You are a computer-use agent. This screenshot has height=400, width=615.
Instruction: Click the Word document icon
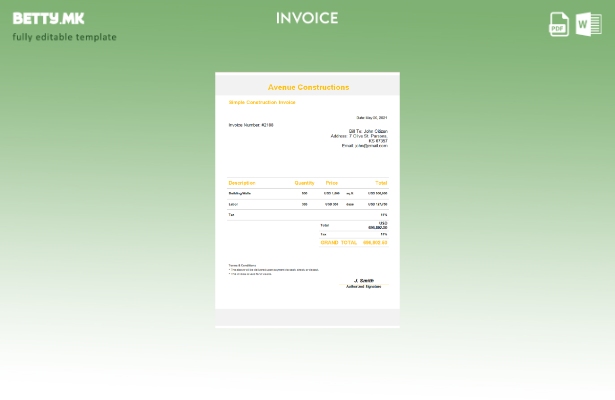[589, 24]
